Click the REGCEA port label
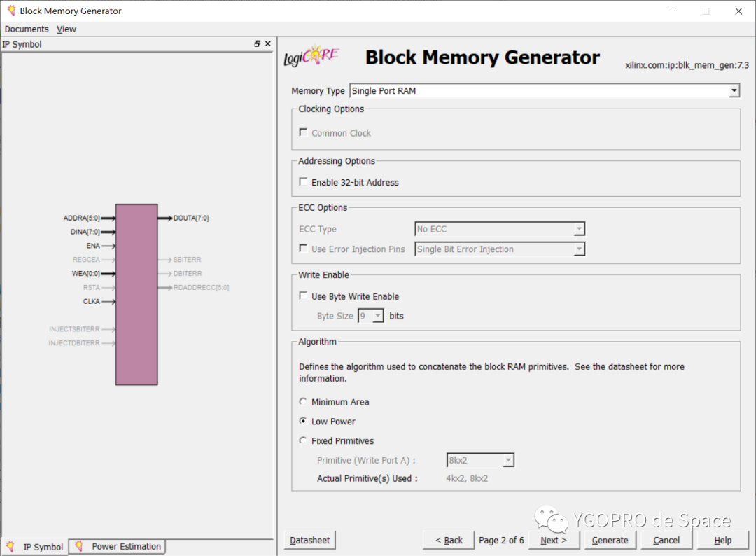 86,259
